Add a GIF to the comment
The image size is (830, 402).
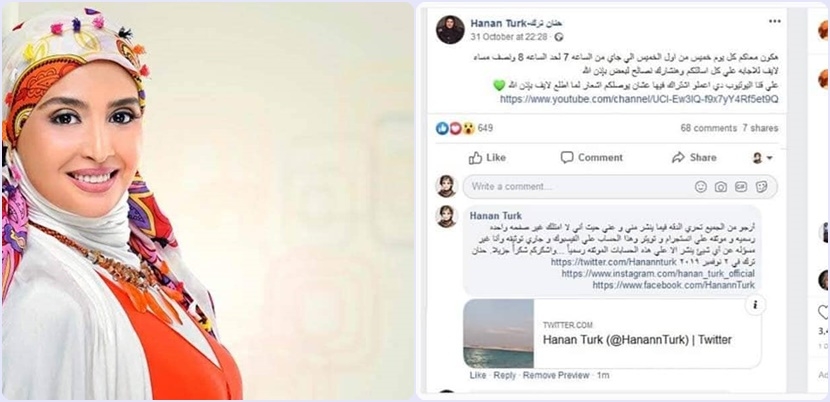click(x=741, y=186)
